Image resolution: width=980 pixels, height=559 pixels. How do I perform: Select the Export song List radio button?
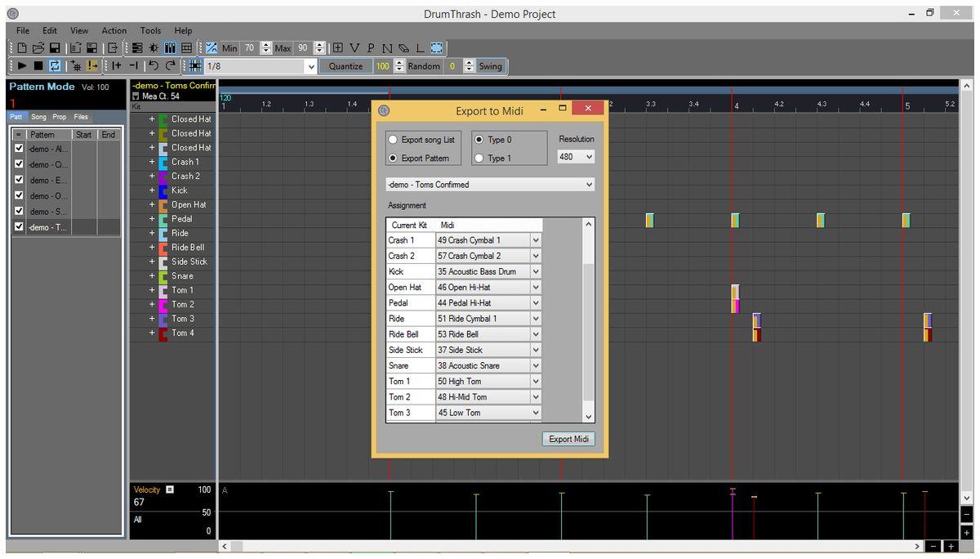pos(393,140)
